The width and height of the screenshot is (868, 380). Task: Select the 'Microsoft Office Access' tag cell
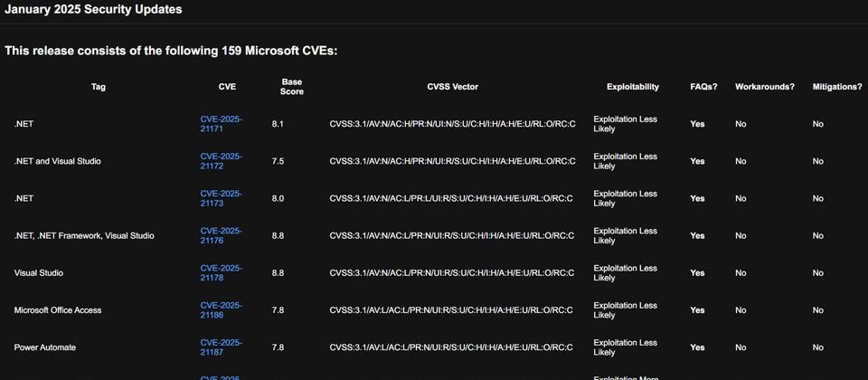click(58, 310)
